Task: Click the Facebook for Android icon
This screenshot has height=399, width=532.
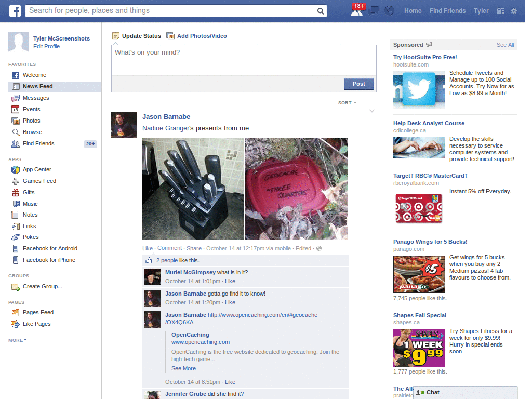Action: coord(16,249)
